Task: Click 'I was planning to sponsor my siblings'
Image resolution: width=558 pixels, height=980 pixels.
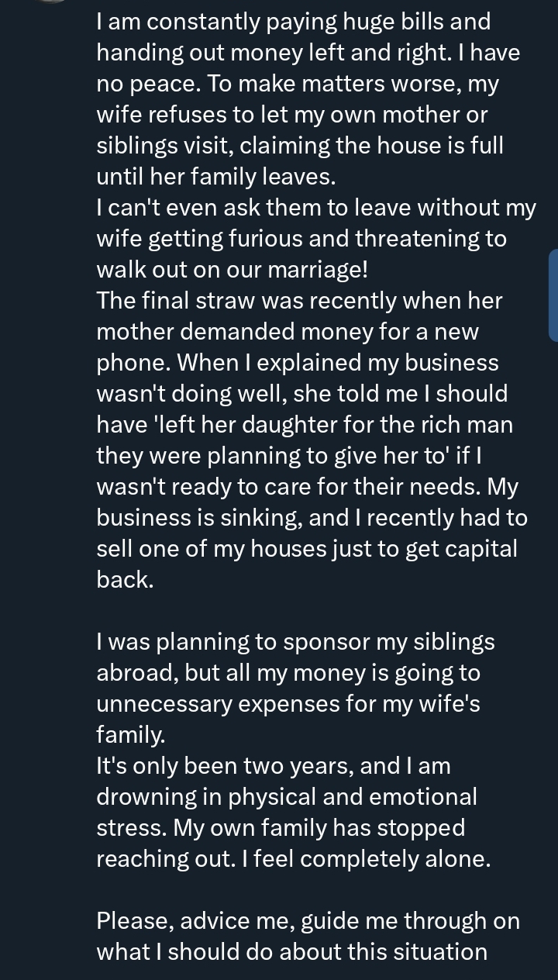Action: pyautogui.click(x=295, y=642)
